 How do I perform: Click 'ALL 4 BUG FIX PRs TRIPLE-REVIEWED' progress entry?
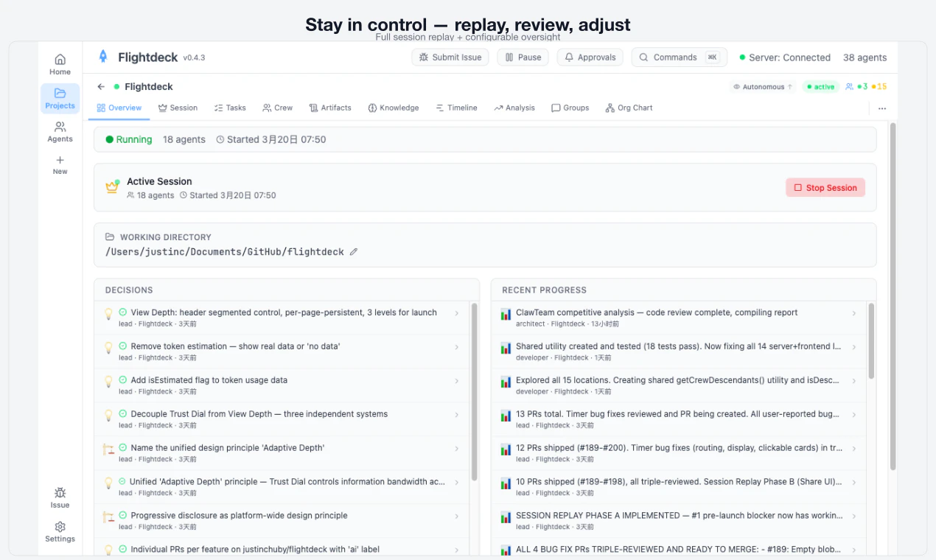679,549
